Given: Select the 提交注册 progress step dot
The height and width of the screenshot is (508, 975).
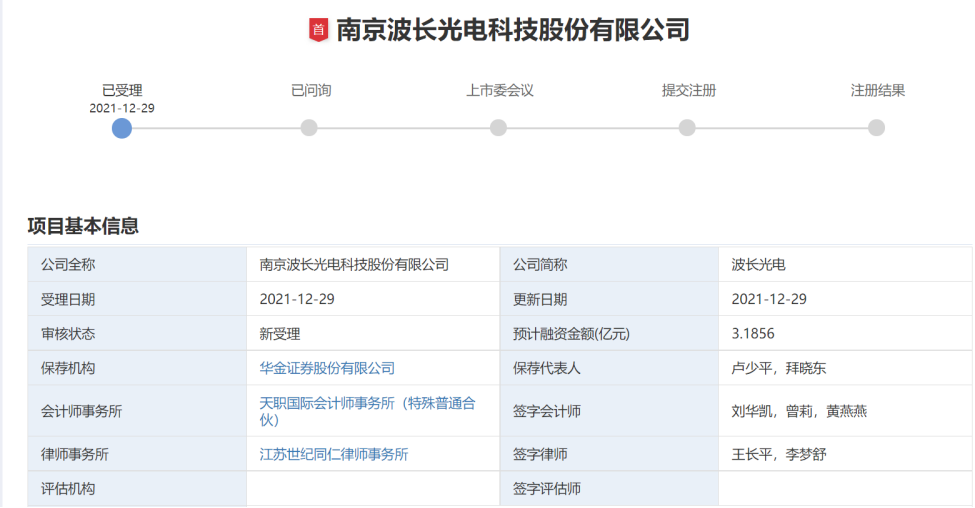Looking at the screenshot, I should (x=687, y=128).
